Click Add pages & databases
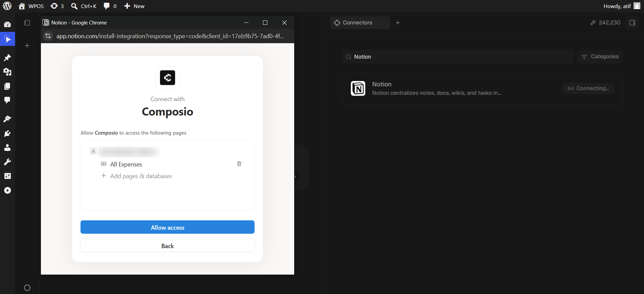The height and width of the screenshot is (294, 644). pyautogui.click(x=137, y=176)
